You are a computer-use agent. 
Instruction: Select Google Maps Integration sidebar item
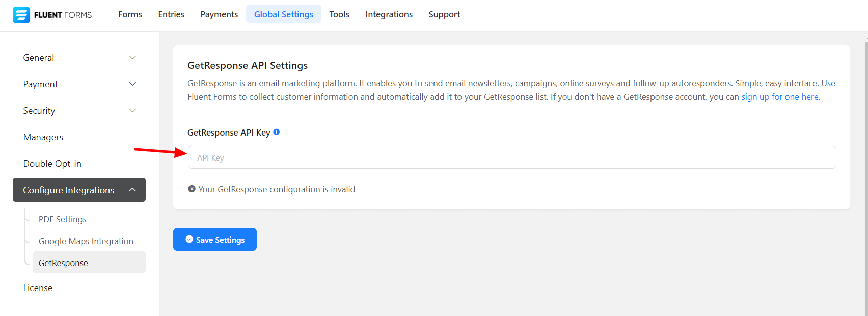coord(86,241)
